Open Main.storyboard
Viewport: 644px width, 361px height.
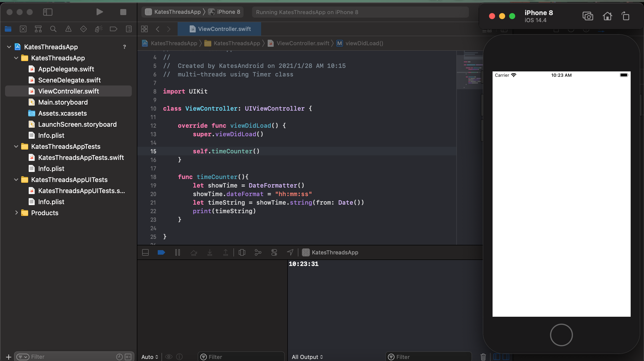pos(63,102)
